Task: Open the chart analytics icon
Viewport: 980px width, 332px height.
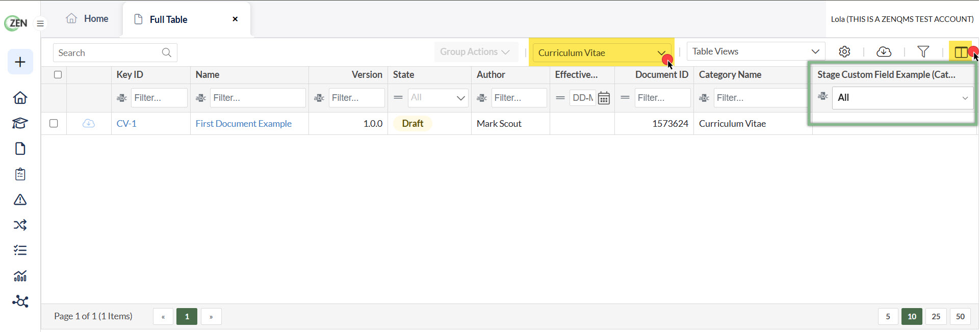Action: click(x=20, y=276)
